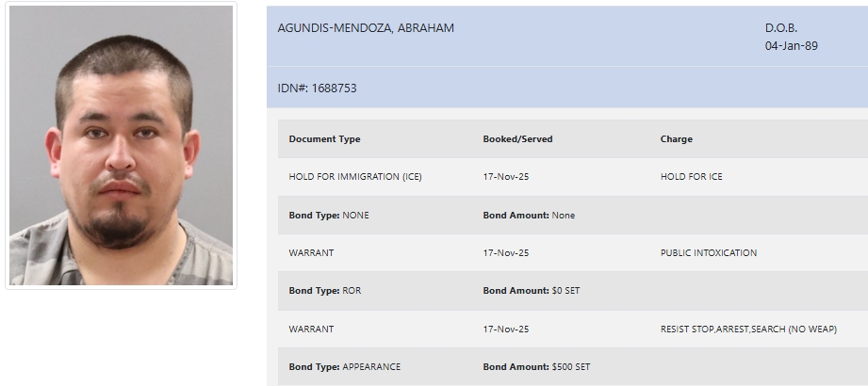Click the Bond Amount: $500 SET field
The height and width of the screenshot is (386, 868).
tap(536, 367)
